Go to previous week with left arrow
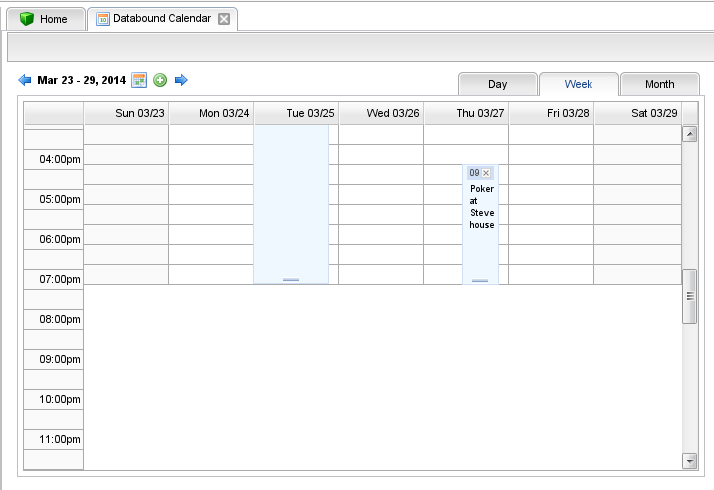 (x=25, y=80)
